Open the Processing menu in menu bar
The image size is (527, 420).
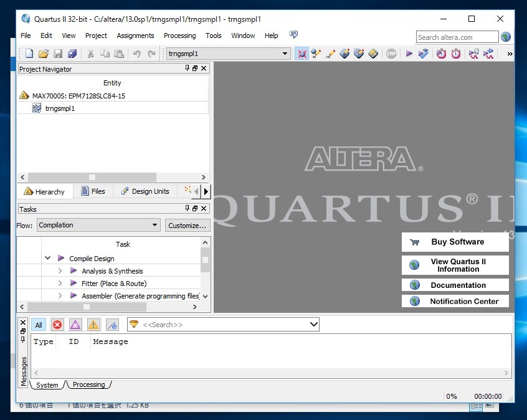click(180, 36)
